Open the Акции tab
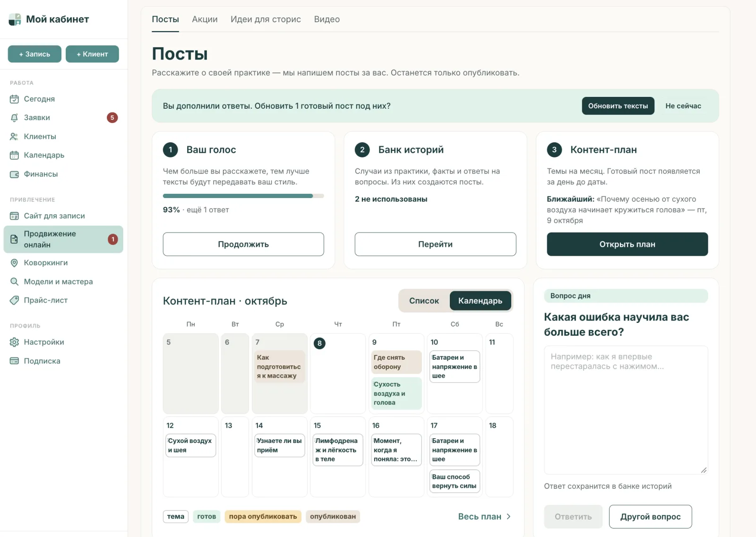 [205, 19]
